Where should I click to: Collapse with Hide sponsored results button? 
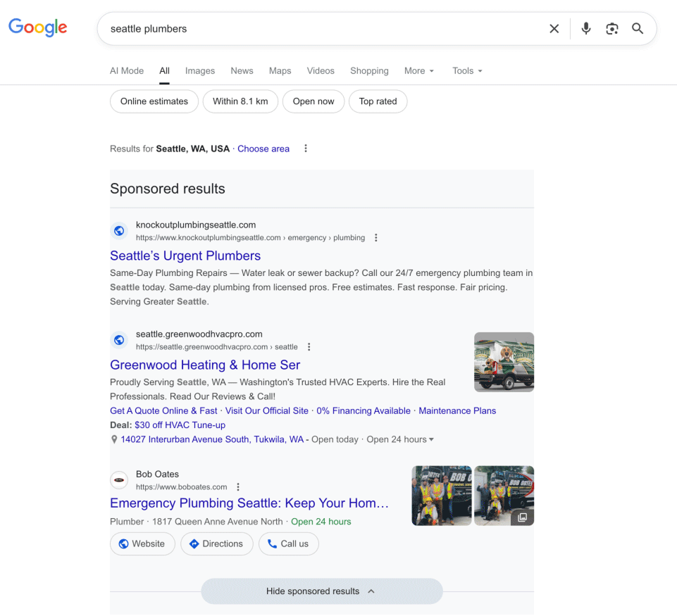[322, 591]
